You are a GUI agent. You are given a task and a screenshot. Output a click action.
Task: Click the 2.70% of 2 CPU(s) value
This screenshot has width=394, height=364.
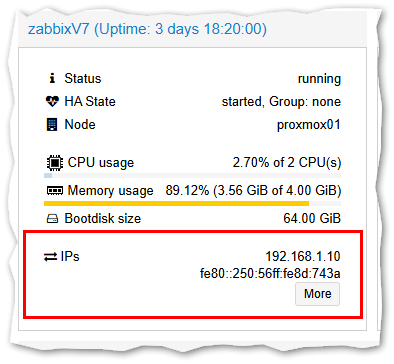(x=287, y=163)
